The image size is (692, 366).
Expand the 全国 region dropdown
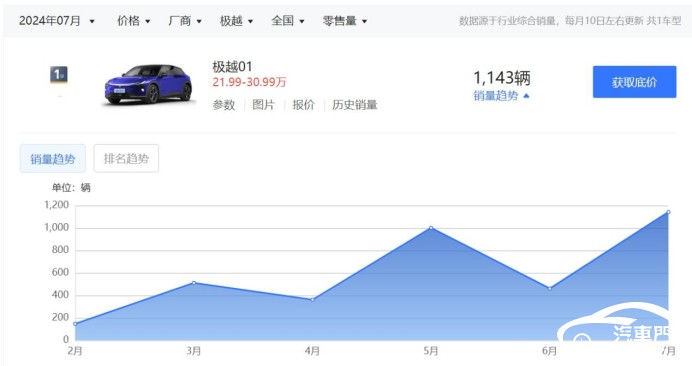[288, 21]
